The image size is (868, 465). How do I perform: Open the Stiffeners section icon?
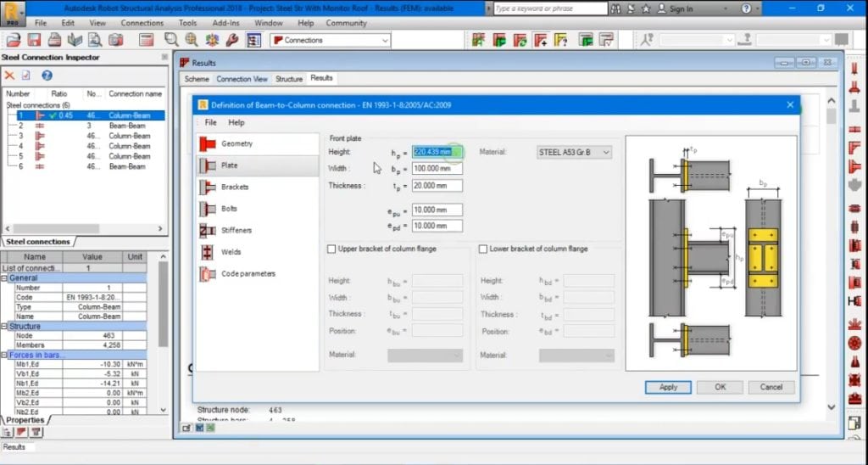point(207,231)
